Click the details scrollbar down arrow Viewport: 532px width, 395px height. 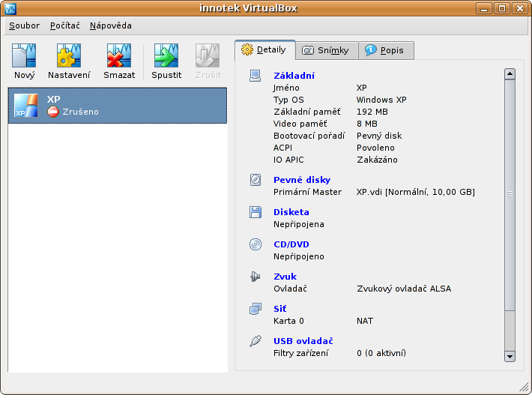[510, 356]
